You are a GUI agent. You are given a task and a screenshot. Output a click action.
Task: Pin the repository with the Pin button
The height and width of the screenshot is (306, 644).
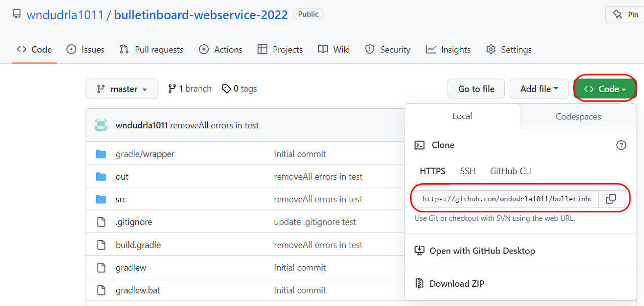tap(625, 15)
